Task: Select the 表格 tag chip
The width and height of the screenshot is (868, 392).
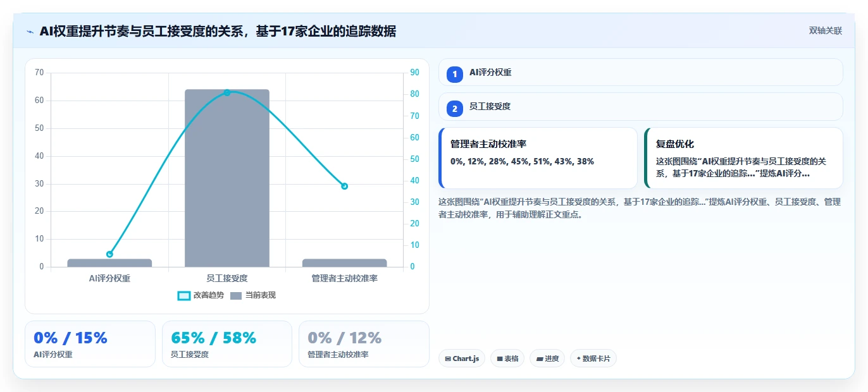Action: coord(507,358)
